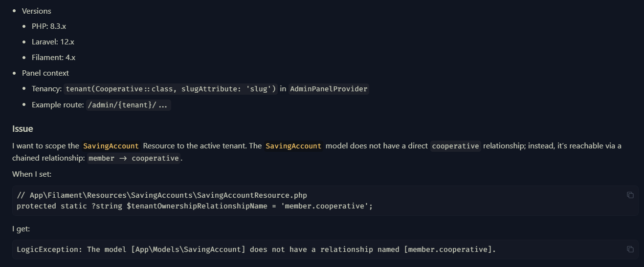Click the member → cooperative inline code
The width and height of the screenshot is (644, 267).
(x=134, y=158)
